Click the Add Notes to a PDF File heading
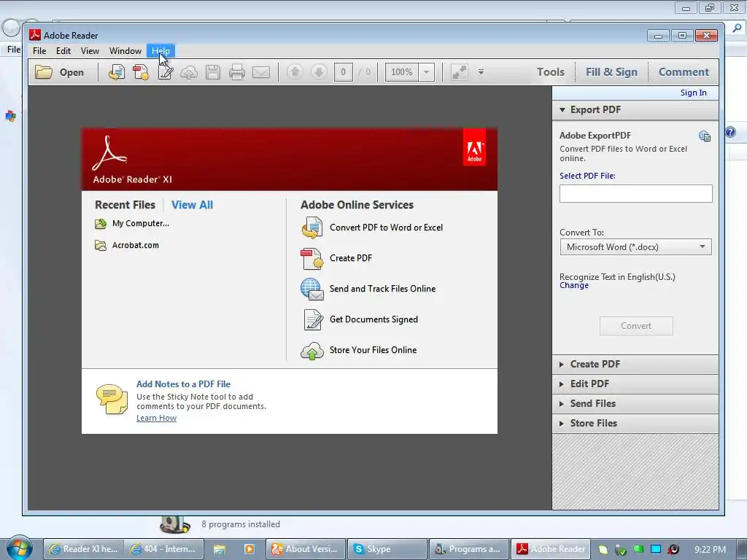The width and height of the screenshot is (747, 560). [183, 384]
